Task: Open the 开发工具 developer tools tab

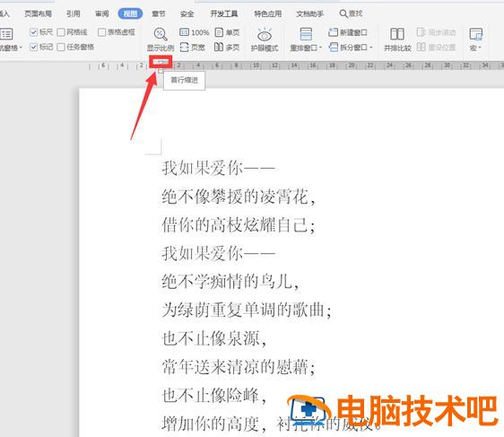Action: click(224, 13)
